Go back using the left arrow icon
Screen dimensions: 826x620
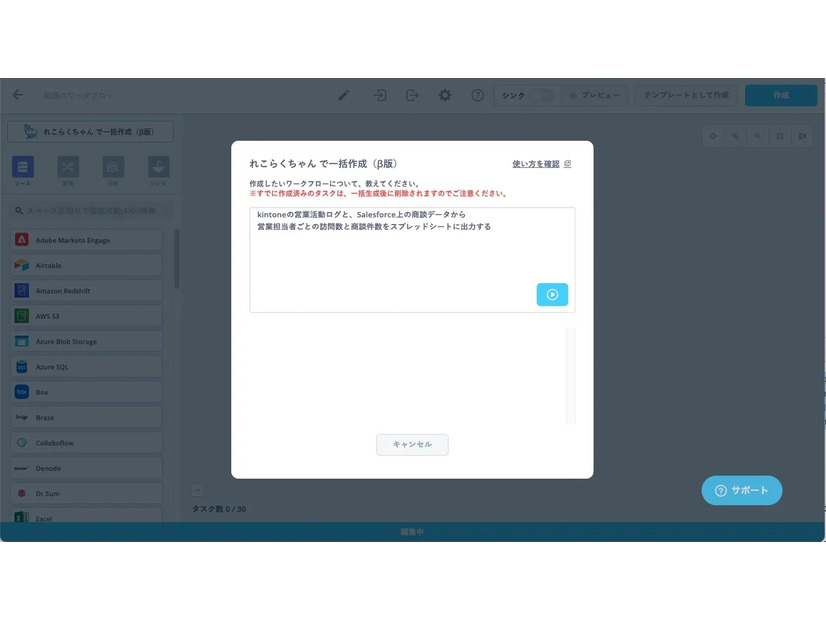[22, 95]
